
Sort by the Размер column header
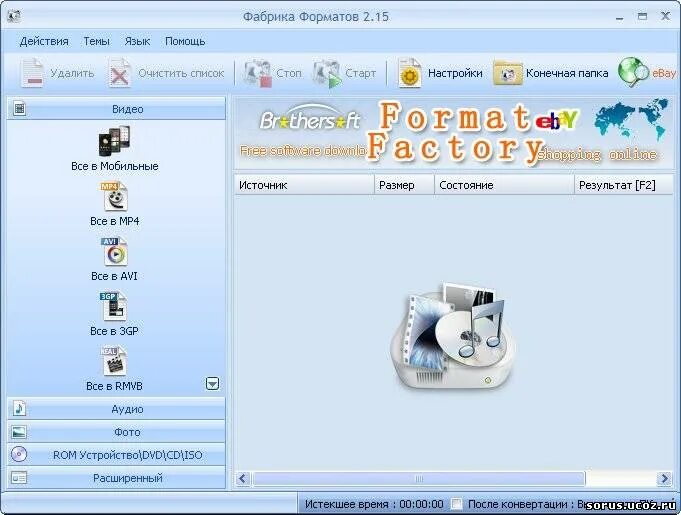404,185
